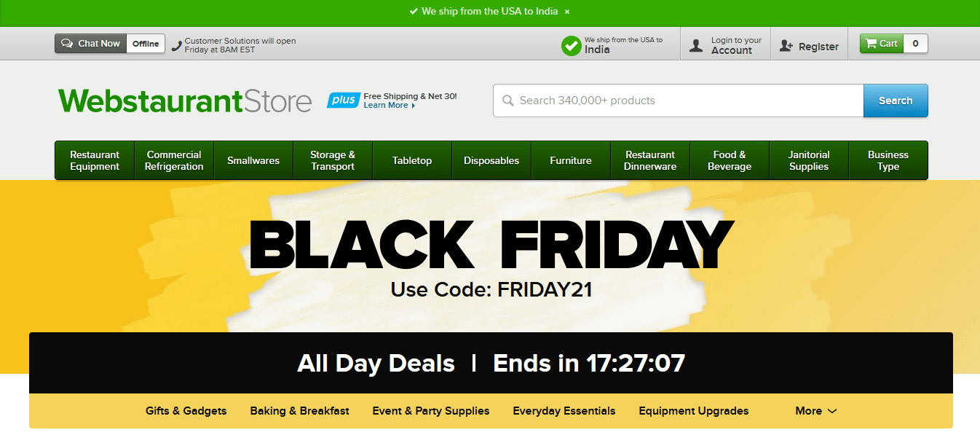Open the Restaurant Equipment menu
The height and width of the screenshot is (435, 980).
tap(95, 160)
